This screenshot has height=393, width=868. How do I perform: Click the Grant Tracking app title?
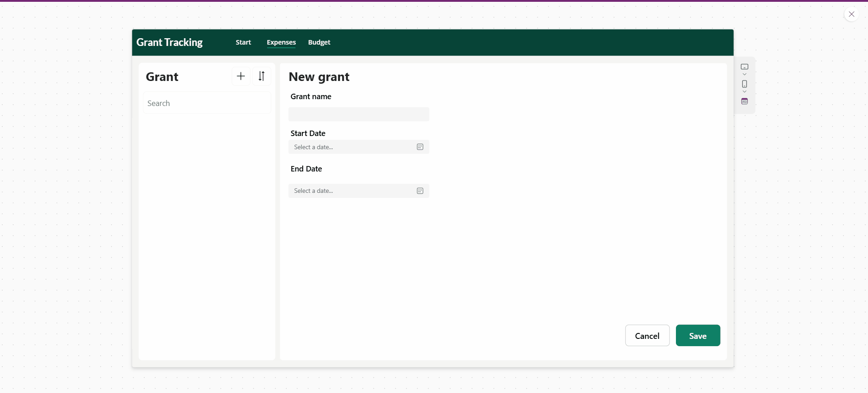(x=169, y=42)
